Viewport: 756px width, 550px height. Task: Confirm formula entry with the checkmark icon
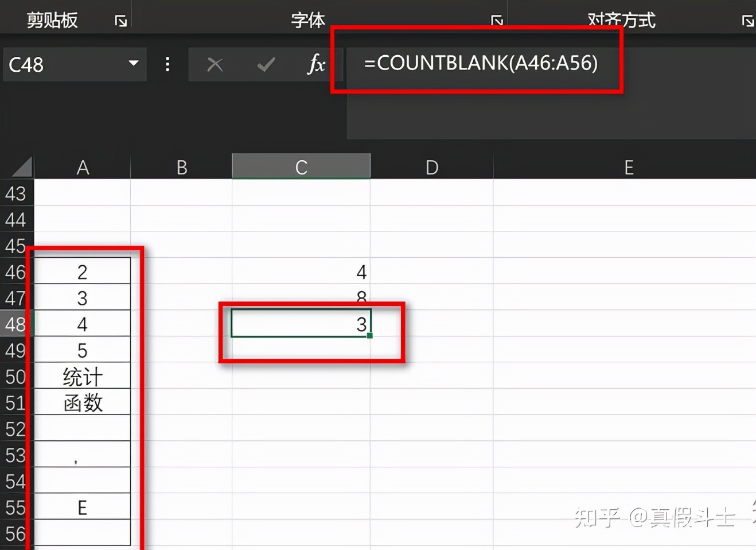tap(266, 64)
